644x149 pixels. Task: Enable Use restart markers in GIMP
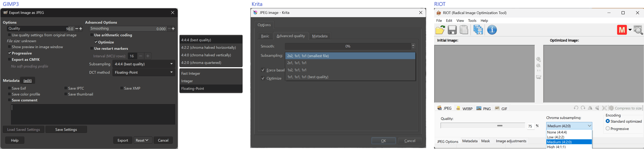(x=91, y=48)
